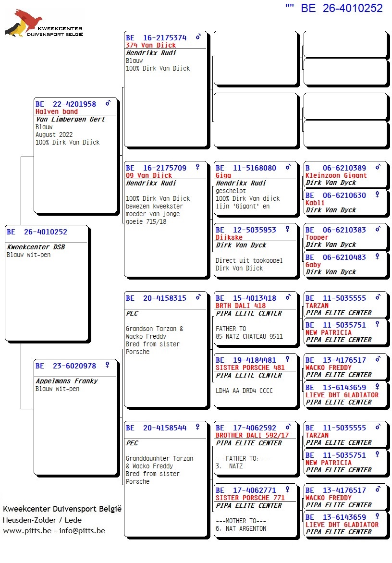Click the male symbol beside BE 20-4158315
The width and height of the screenshot is (392, 563).
point(198,297)
